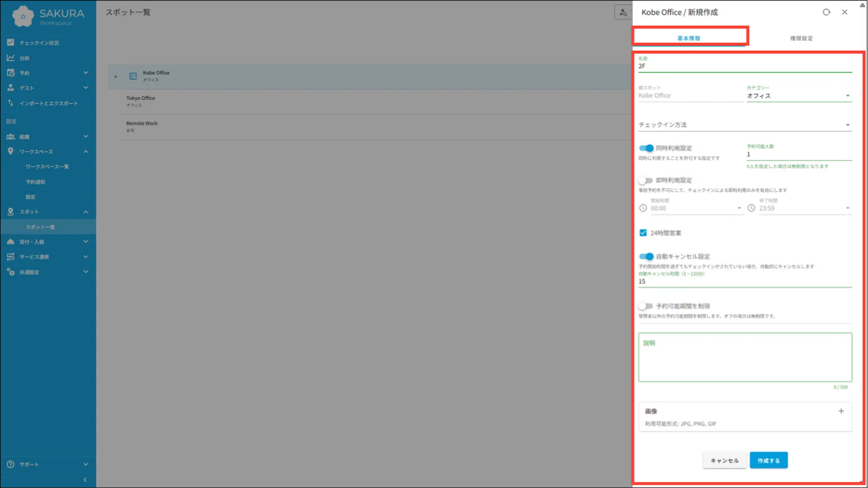The height and width of the screenshot is (488, 868).
Task: Switch to the 基本情報 tab
Action: [x=689, y=38]
